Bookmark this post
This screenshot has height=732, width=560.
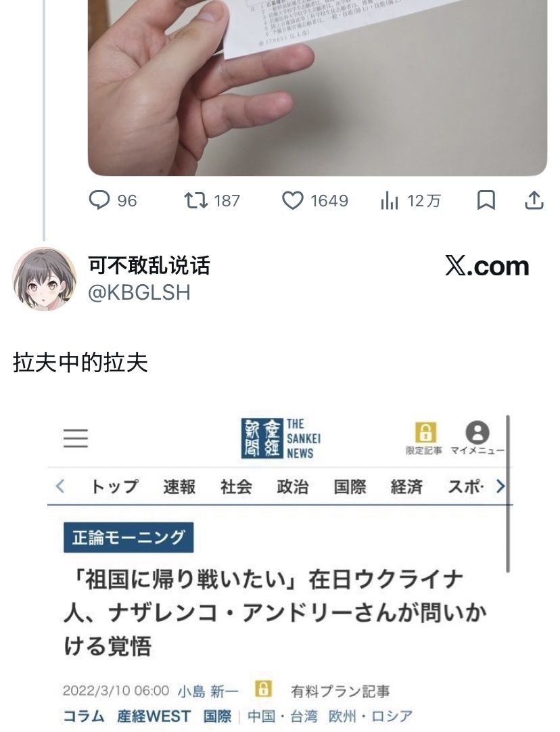486,201
